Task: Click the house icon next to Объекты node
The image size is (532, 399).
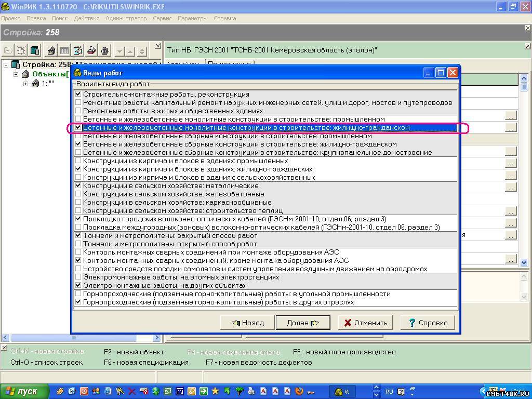Action: click(25, 74)
